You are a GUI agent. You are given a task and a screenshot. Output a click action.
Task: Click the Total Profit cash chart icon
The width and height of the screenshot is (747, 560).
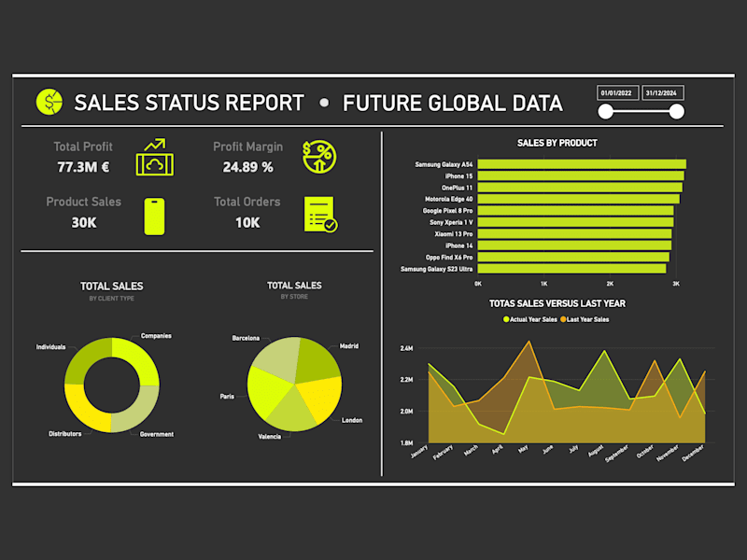click(155, 157)
